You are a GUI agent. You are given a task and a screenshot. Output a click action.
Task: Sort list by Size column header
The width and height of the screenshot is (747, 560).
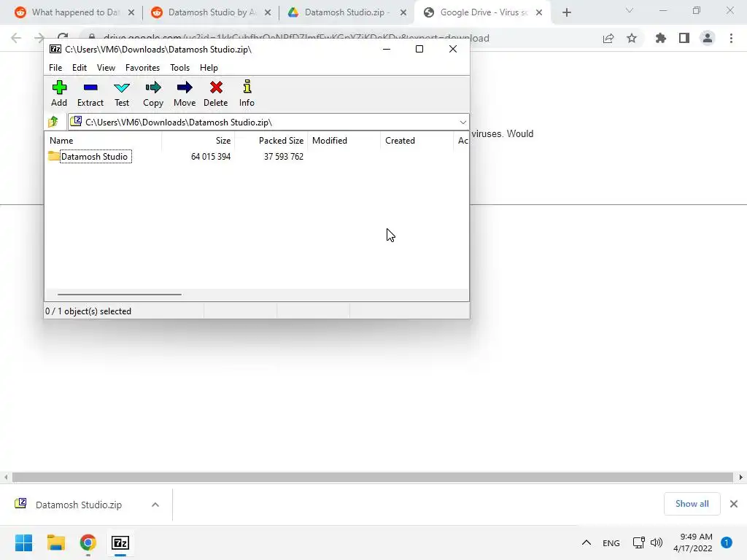coord(198,141)
